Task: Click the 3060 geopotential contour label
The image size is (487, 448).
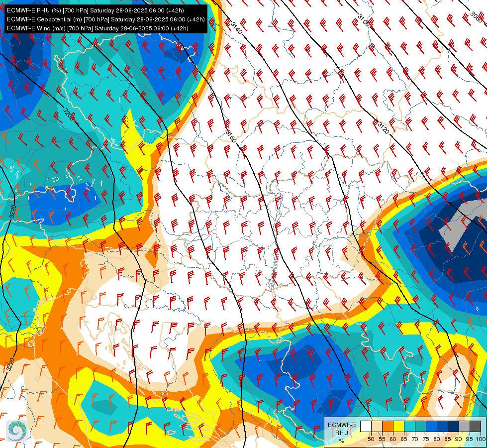Action: click(477, 17)
